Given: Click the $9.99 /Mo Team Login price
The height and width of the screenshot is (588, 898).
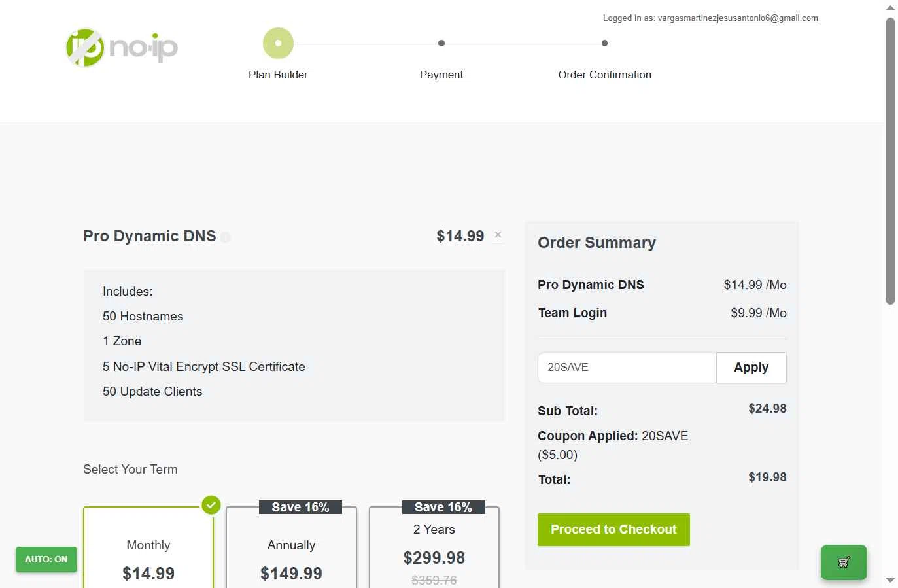Looking at the screenshot, I should click(x=759, y=313).
